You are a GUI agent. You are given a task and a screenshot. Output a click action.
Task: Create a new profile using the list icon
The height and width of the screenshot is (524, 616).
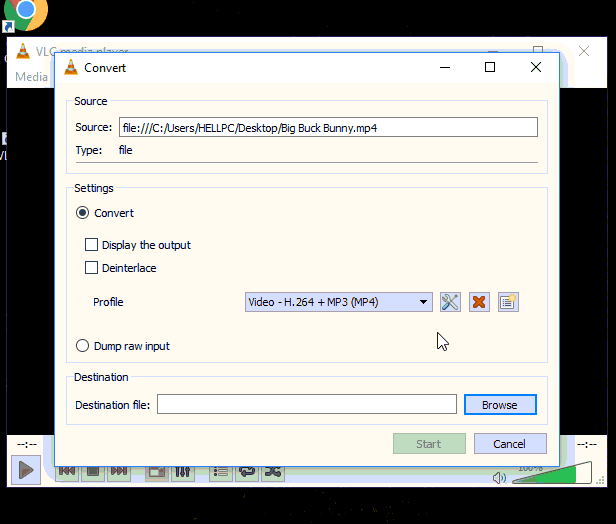pos(508,302)
